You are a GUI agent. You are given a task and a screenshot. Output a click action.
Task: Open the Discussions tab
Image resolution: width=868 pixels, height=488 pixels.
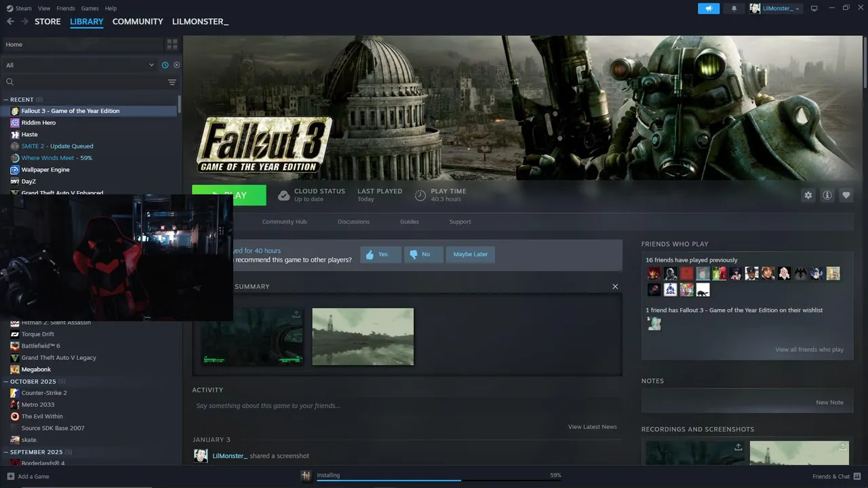(x=353, y=222)
